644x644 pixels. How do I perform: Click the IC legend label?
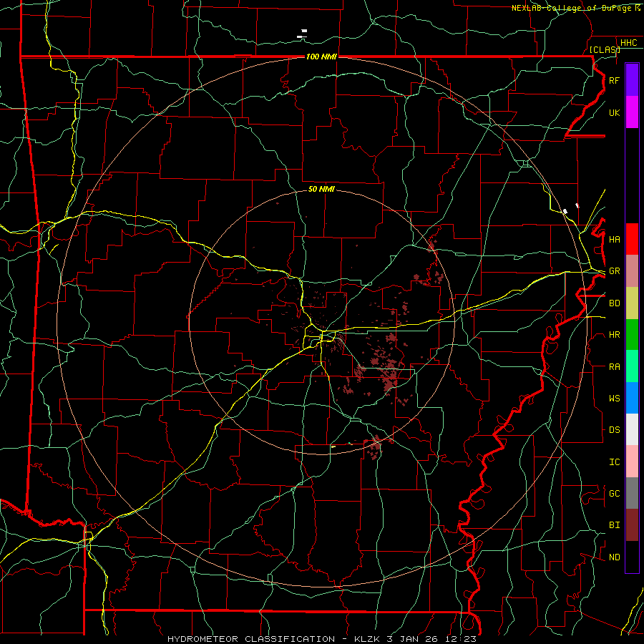tap(614, 462)
